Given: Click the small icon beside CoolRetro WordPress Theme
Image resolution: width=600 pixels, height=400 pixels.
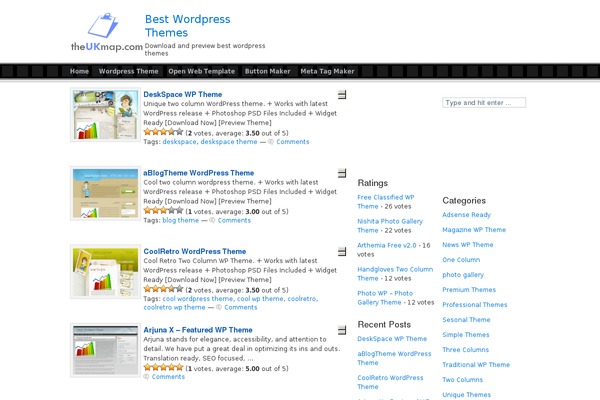Looking at the screenshot, I should tap(342, 251).
